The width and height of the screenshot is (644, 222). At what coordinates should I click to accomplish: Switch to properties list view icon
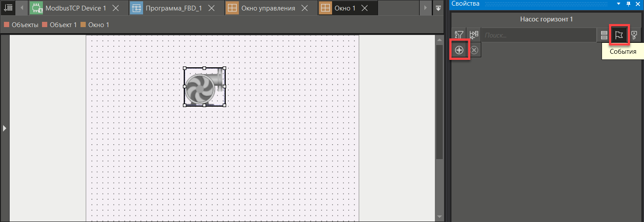604,35
